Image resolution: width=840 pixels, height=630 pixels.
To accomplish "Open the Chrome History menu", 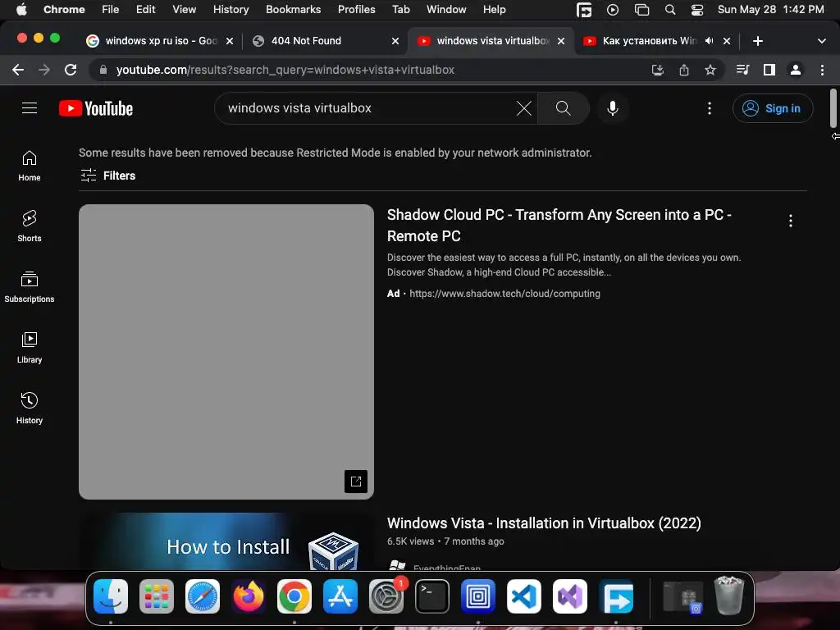I will click(231, 9).
